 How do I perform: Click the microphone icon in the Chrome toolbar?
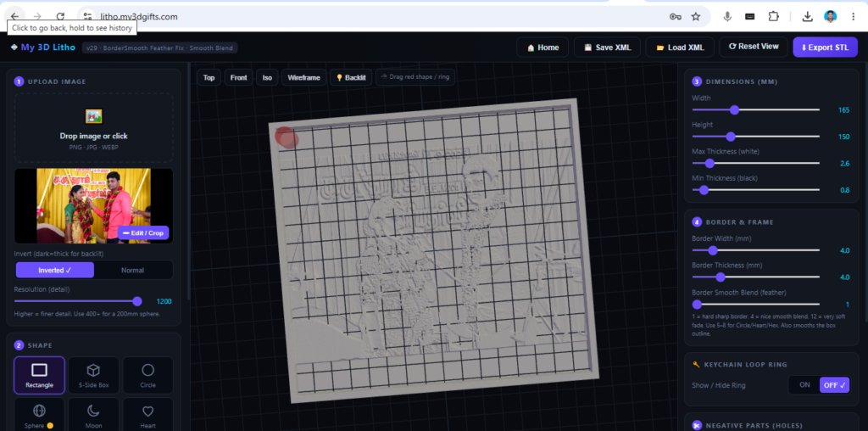coord(727,17)
